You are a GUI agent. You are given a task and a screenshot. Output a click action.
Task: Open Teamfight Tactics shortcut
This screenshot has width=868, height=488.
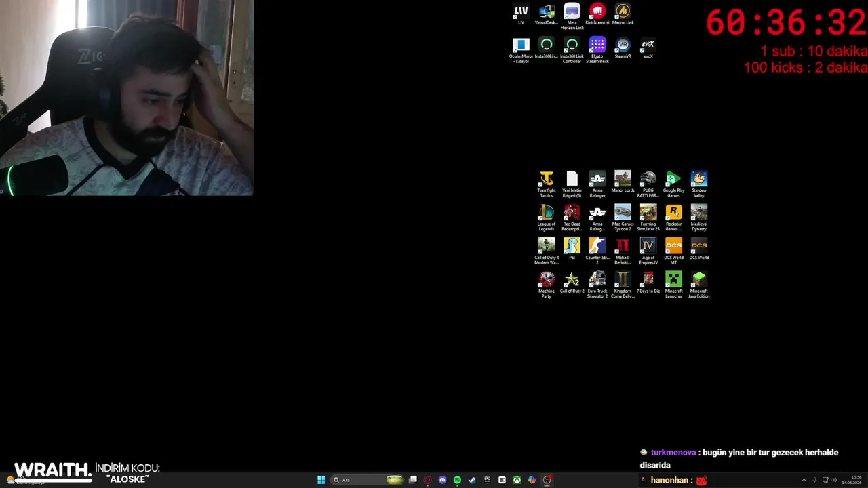547,184
